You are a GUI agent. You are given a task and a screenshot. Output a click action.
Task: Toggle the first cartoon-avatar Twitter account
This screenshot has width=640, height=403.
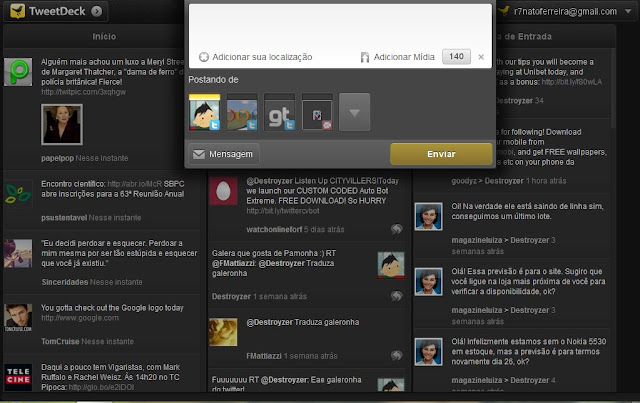[x=204, y=112]
